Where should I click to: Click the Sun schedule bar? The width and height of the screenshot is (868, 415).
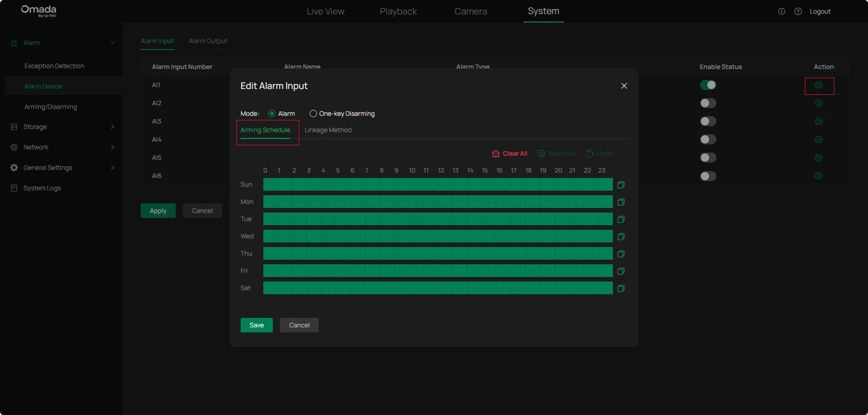tap(438, 184)
